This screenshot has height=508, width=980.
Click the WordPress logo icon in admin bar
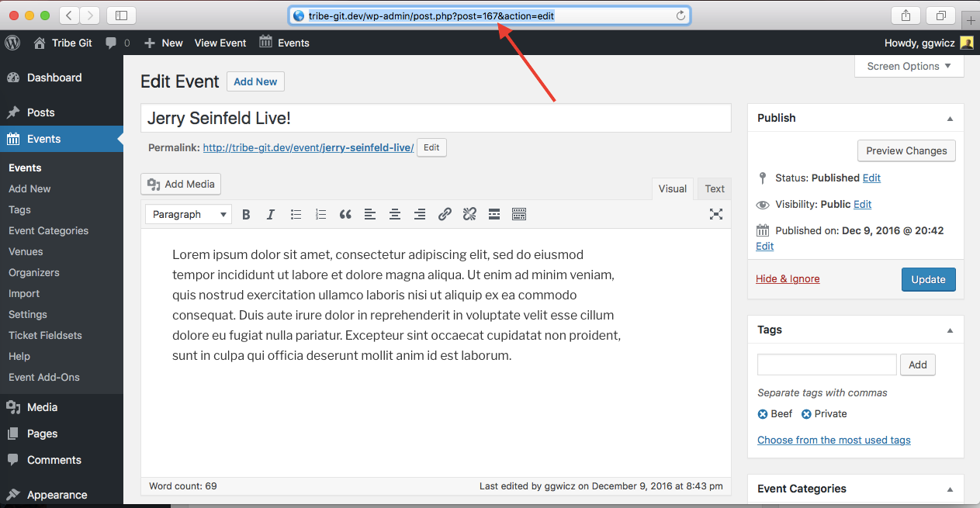pyautogui.click(x=12, y=43)
